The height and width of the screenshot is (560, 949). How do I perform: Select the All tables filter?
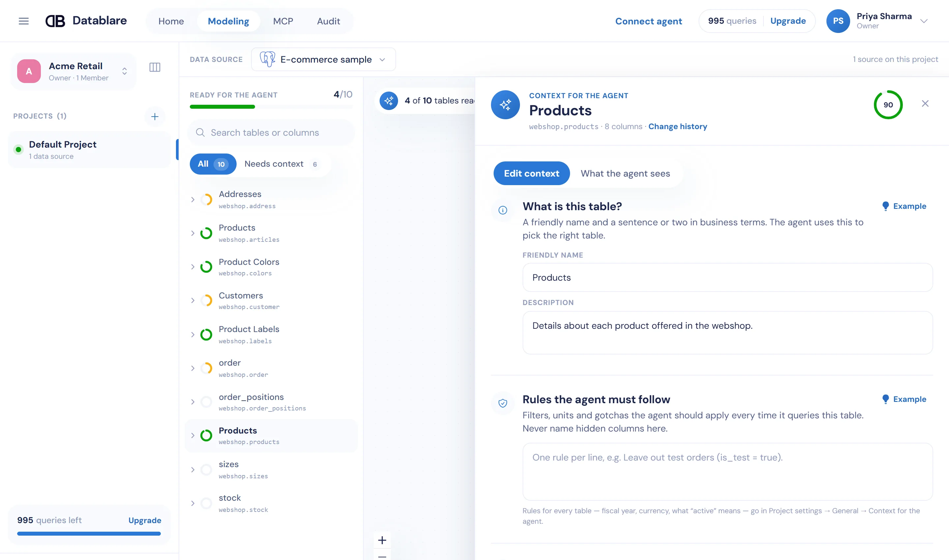click(x=213, y=164)
